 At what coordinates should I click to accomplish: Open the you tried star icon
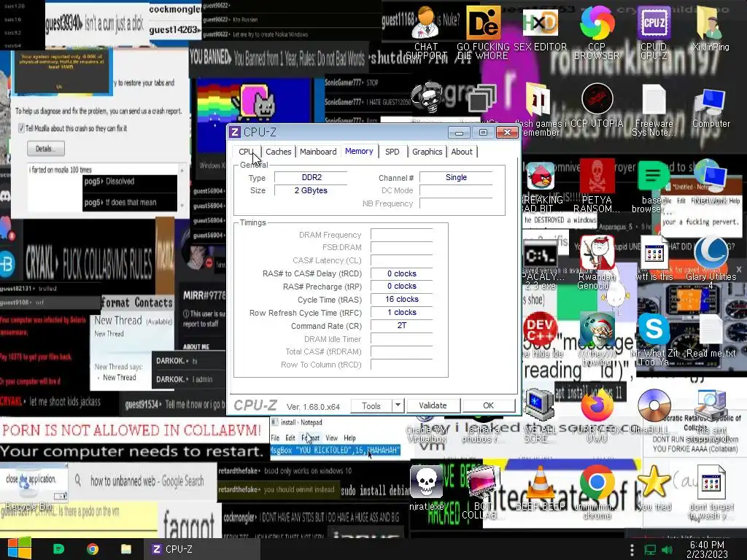click(x=654, y=482)
